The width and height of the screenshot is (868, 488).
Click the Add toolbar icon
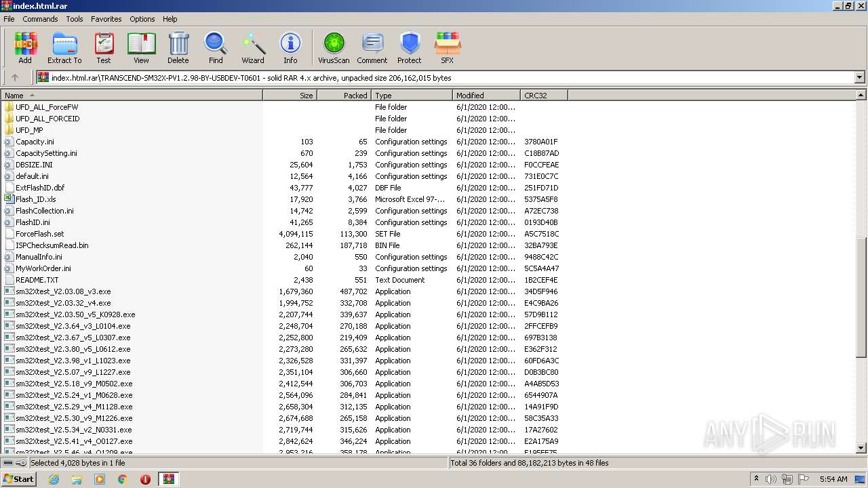coord(25,47)
